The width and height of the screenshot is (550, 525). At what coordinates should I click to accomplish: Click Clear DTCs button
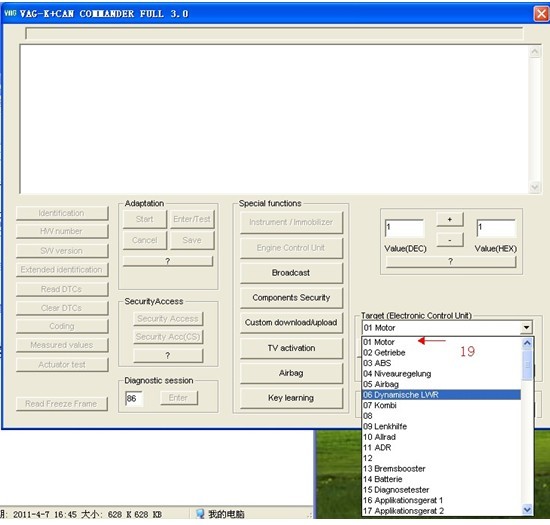[62, 308]
